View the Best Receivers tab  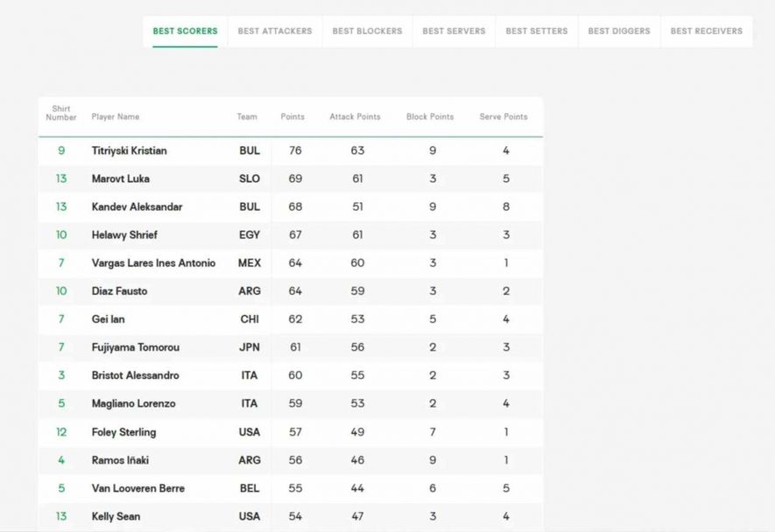(706, 31)
